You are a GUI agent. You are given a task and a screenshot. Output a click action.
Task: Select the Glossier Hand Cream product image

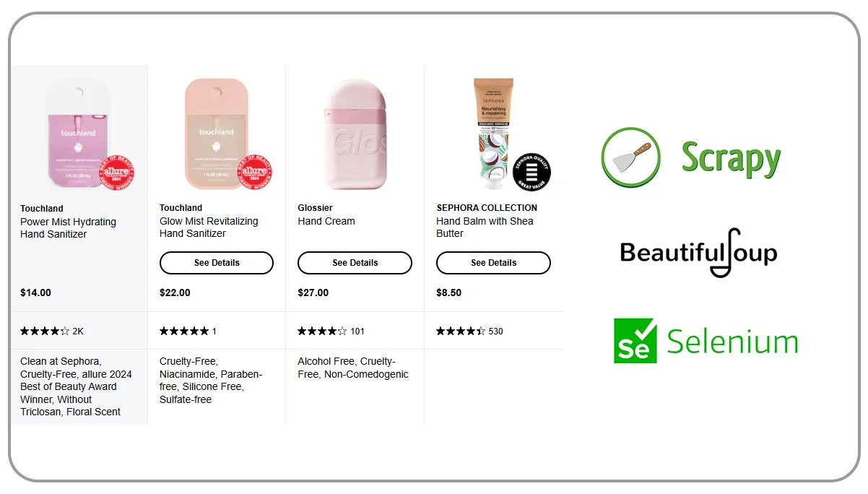pyautogui.click(x=355, y=130)
